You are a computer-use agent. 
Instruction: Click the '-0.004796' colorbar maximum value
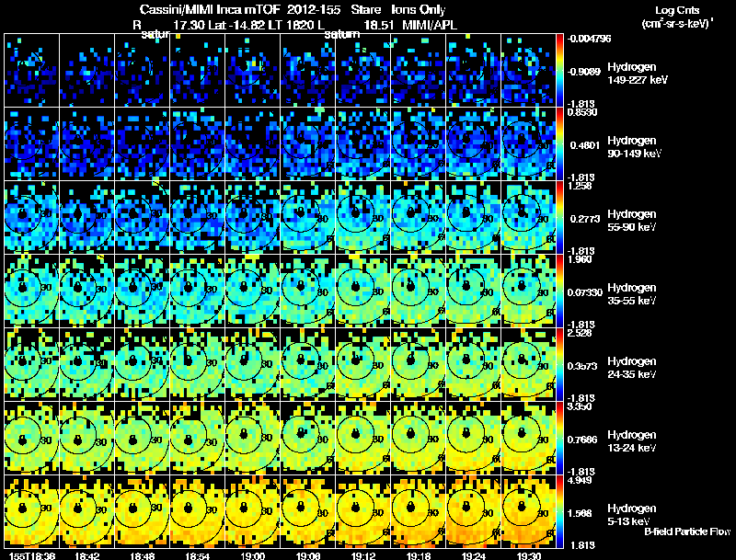[x=589, y=39]
